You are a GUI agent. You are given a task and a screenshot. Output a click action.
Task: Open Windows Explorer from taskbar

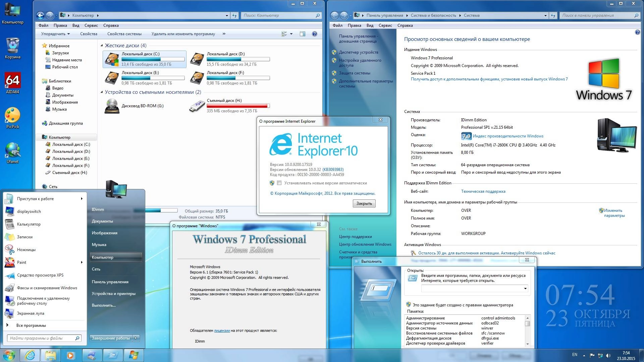[x=51, y=355]
